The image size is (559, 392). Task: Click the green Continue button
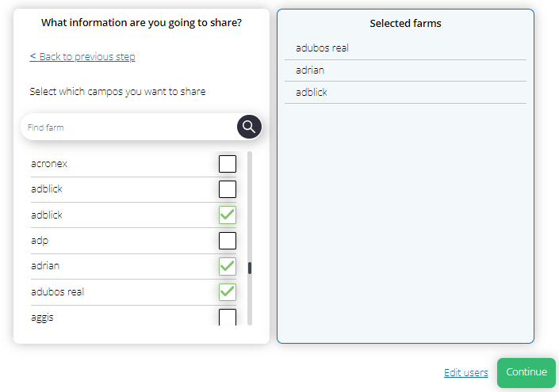pos(526,372)
